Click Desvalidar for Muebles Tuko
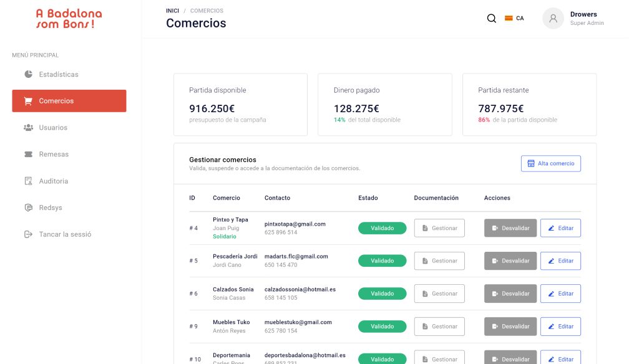The width and height of the screenshot is (639, 364). tap(510, 326)
